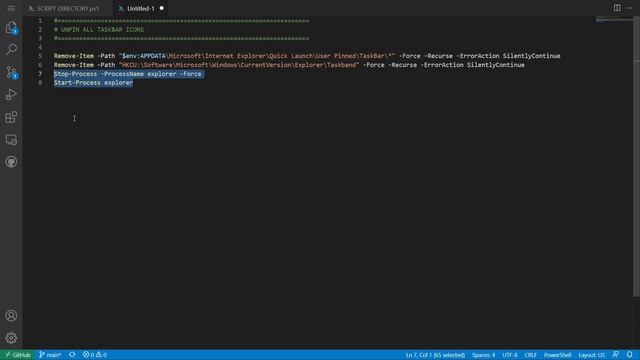Click the GitHub remote indicator
This screenshot has width=640, height=360.
(18, 355)
